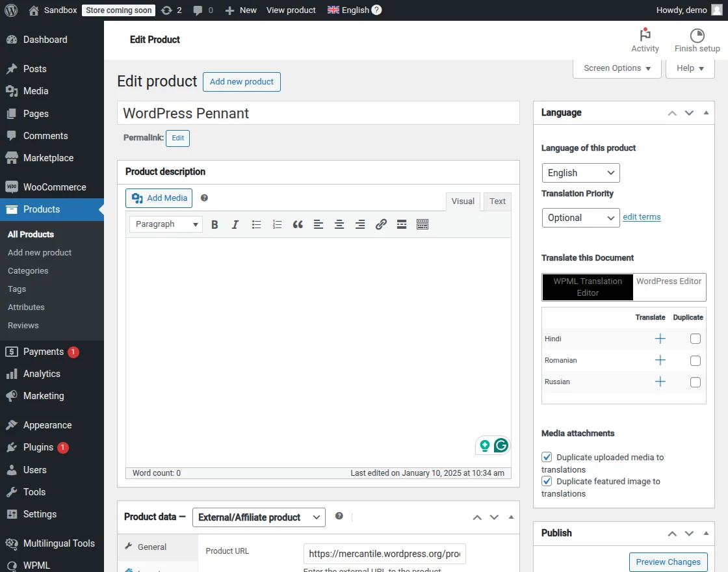Screen dimensions: 728x572
Task: Toggle the editor toolbar kitchen sink
Action: (x=422, y=225)
